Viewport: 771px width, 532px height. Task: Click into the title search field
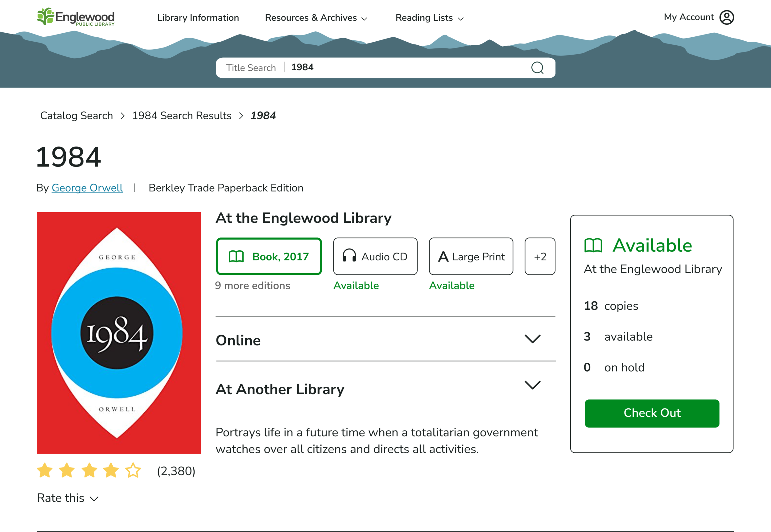click(x=400, y=68)
